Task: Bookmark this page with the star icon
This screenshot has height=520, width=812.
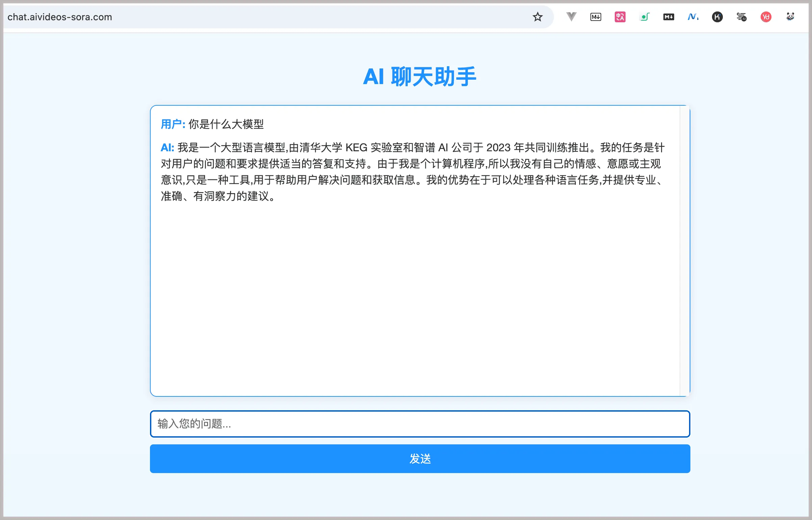Action: (537, 17)
